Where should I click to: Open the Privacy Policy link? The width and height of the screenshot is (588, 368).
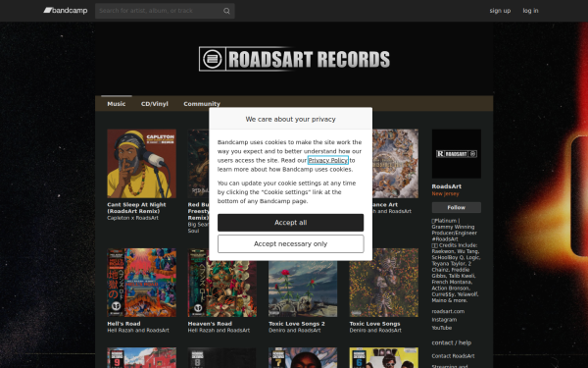coord(327,160)
